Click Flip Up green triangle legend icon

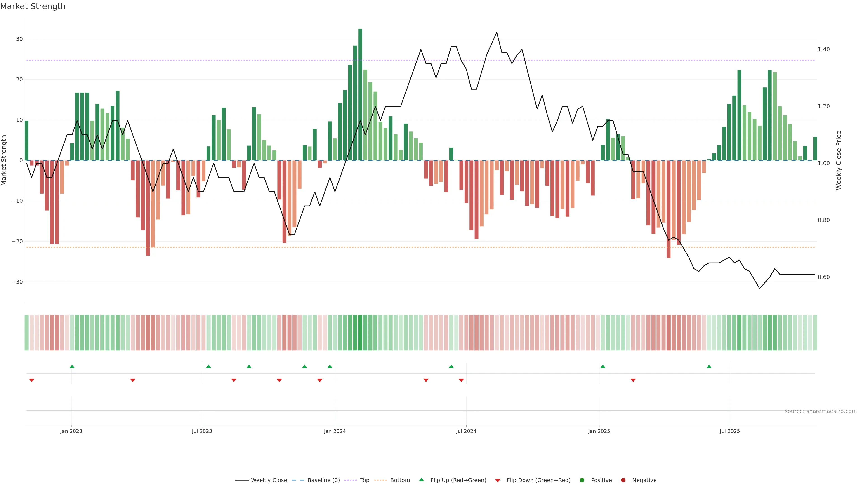click(421, 480)
